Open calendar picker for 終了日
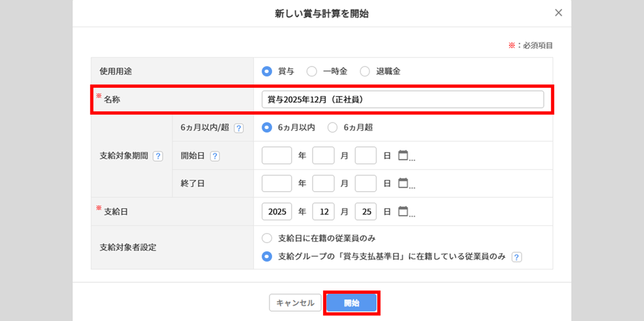The image size is (644, 321). tap(403, 183)
